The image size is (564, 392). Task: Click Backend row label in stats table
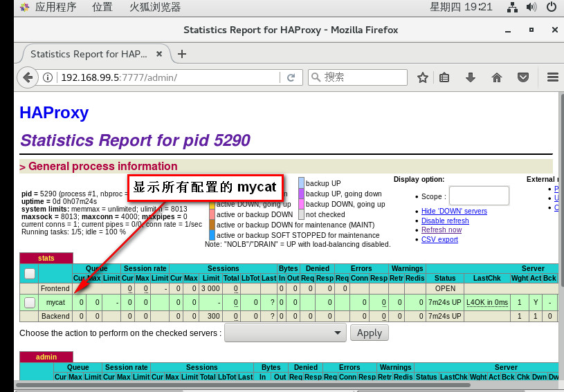55,316
